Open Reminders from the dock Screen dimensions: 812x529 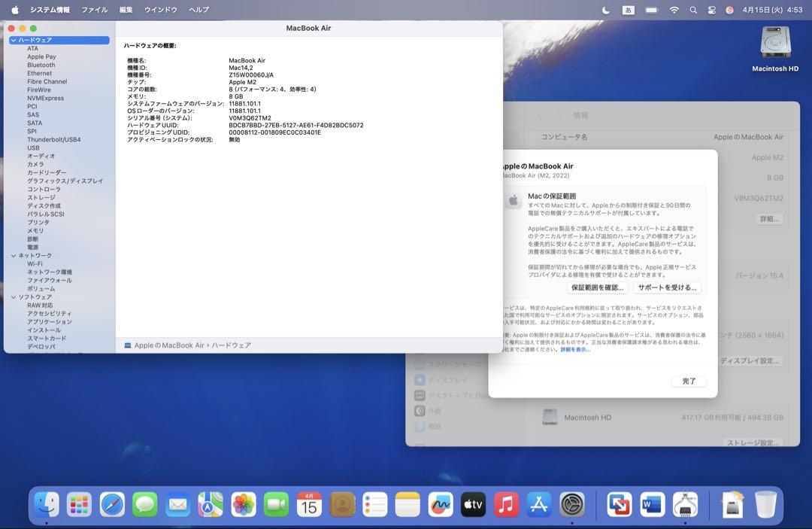(x=375, y=505)
